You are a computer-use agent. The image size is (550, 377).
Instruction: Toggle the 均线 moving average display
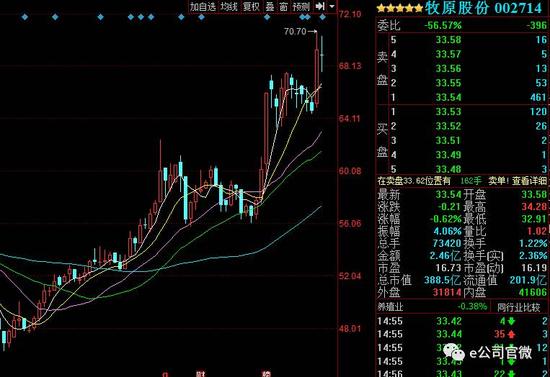229,6
